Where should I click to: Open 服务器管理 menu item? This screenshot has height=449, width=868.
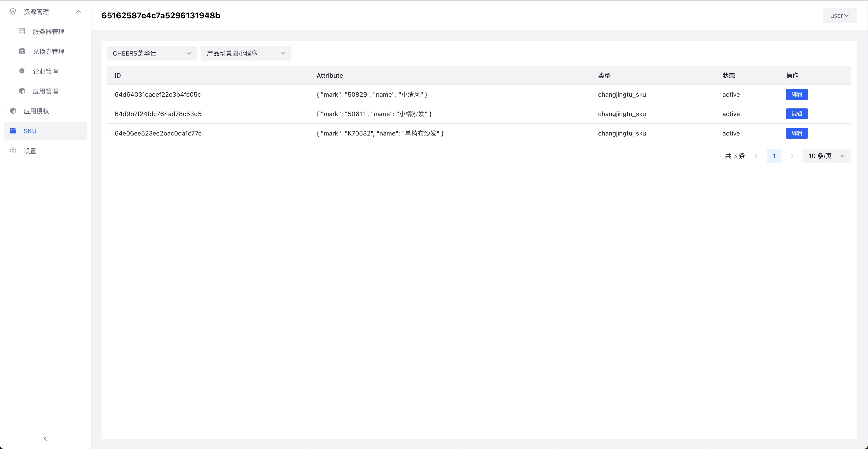point(45,32)
